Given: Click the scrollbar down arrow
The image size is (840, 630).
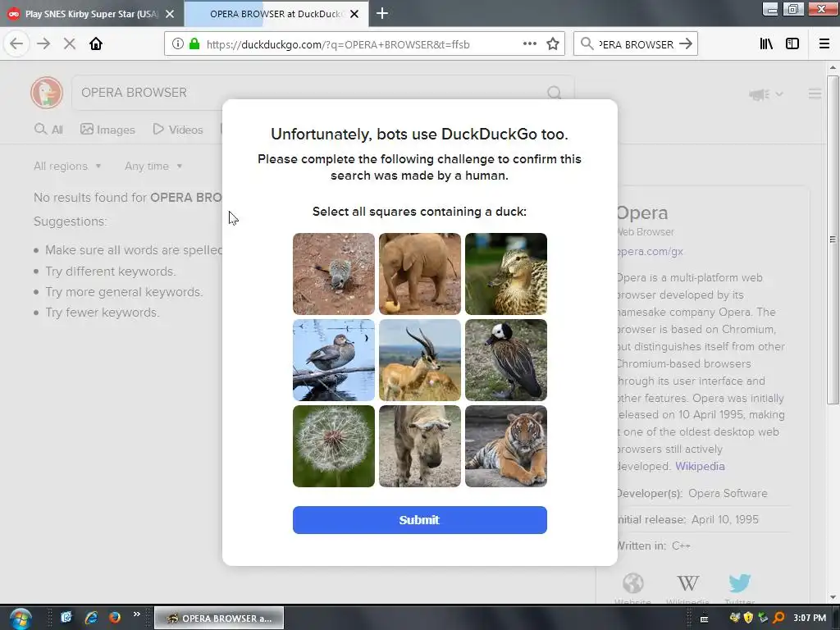Looking at the screenshot, I should [833, 597].
